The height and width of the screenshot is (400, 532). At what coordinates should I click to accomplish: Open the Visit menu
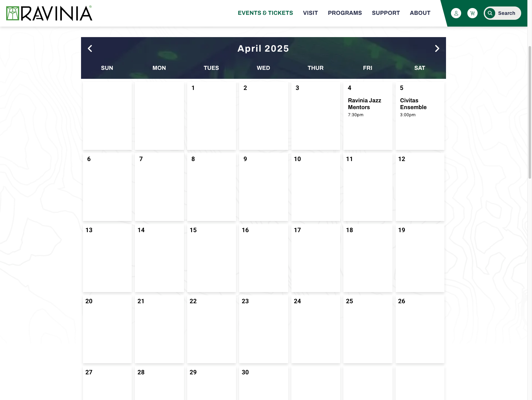pos(311,13)
